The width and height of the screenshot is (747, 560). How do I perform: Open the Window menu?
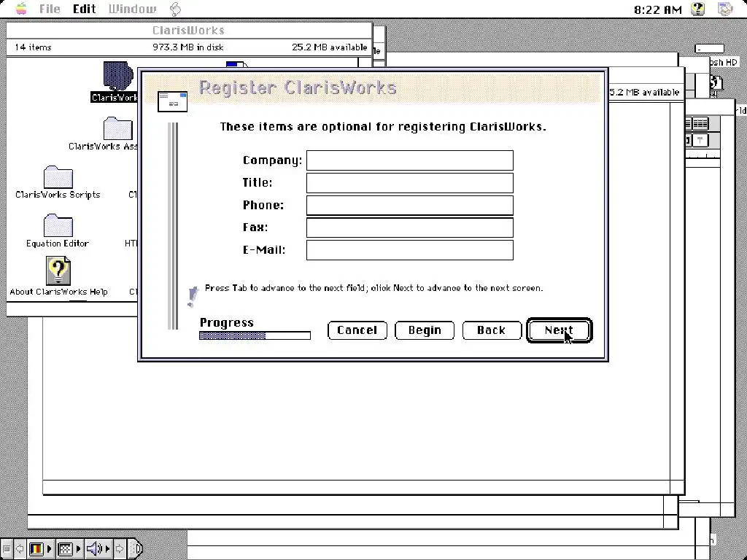pyautogui.click(x=132, y=9)
